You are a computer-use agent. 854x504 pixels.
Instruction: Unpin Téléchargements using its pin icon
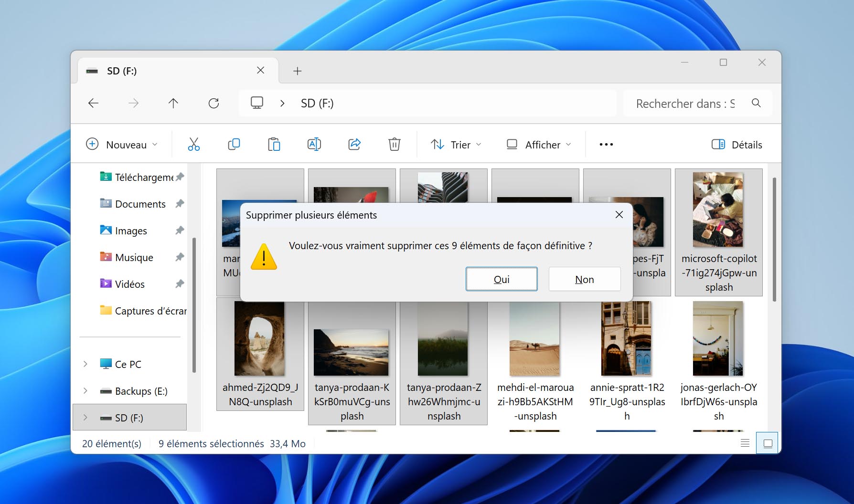click(x=180, y=177)
